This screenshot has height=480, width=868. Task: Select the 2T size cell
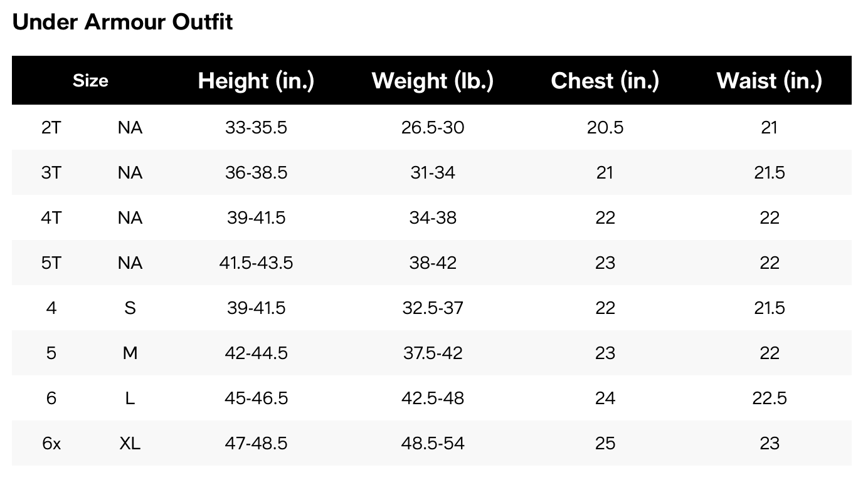point(51,127)
